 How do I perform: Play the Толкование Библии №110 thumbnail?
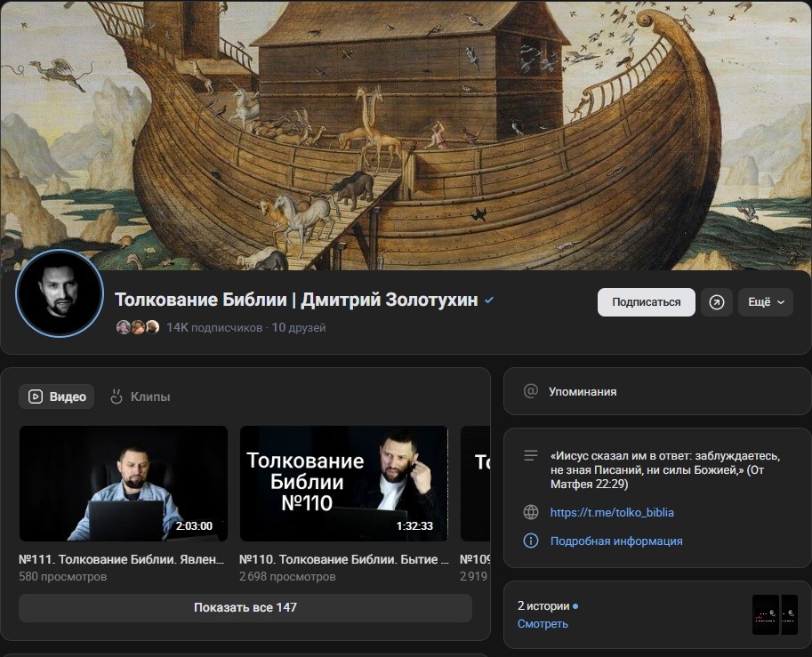(344, 484)
